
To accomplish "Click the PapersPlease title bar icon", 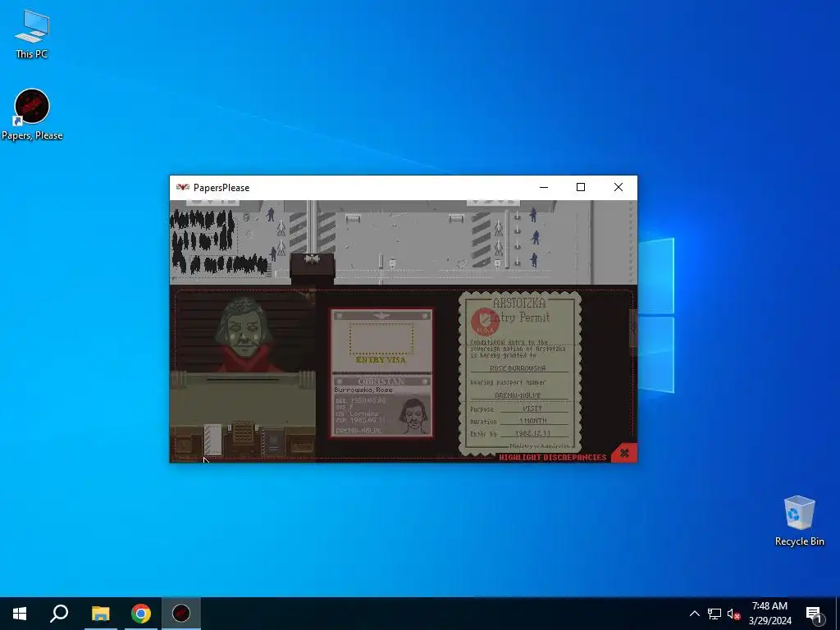I will pyautogui.click(x=183, y=188).
